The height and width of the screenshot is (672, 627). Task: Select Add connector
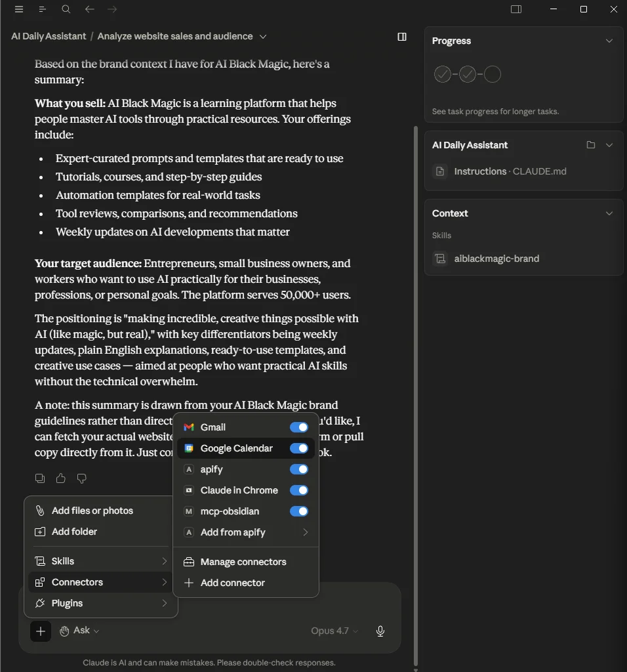coord(246,583)
